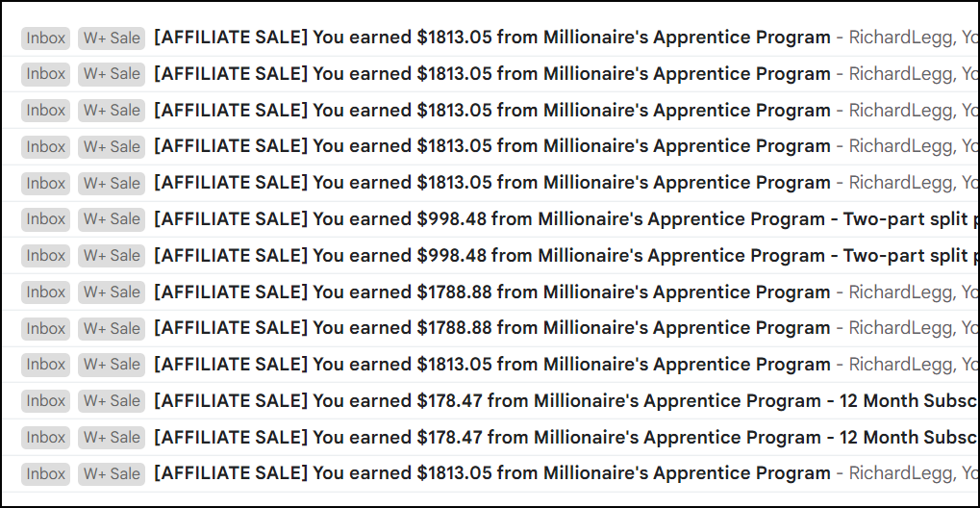This screenshot has height=508, width=980.
Task: Click W+ Sale label on first $998.48 email
Action: [x=112, y=219]
